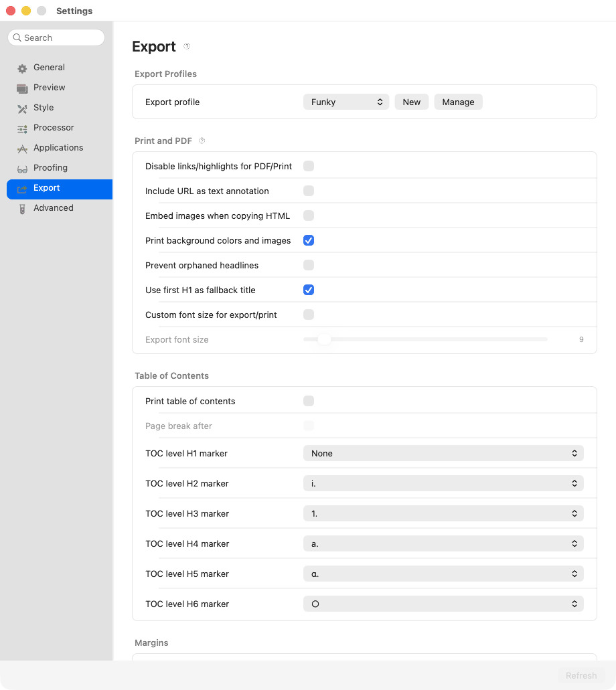Uncheck Use first H1 as fallback title
Viewport: 616px width, 690px height.
pyautogui.click(x=309, y=290)
